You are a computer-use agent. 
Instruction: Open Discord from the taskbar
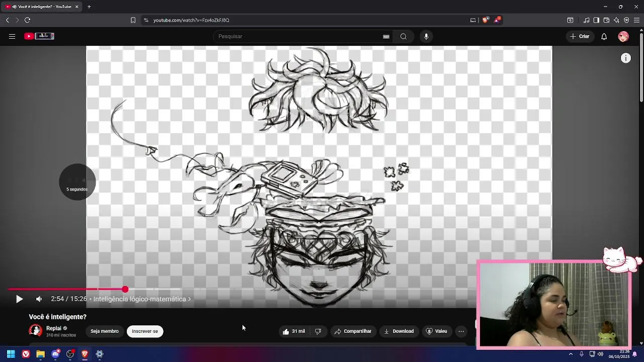[x=55, y=354]
